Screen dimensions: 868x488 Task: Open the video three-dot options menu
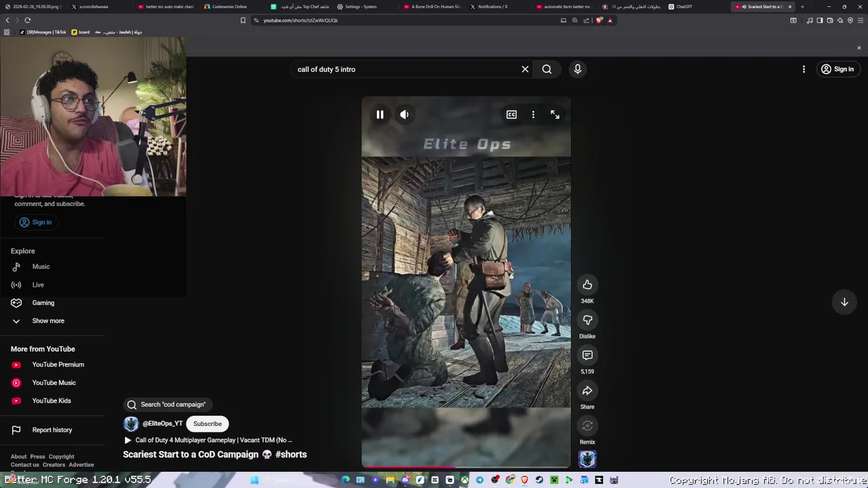click(533, 115)
